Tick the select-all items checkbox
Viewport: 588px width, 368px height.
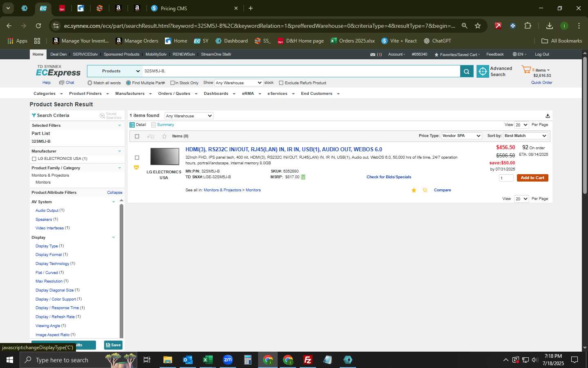137,137
